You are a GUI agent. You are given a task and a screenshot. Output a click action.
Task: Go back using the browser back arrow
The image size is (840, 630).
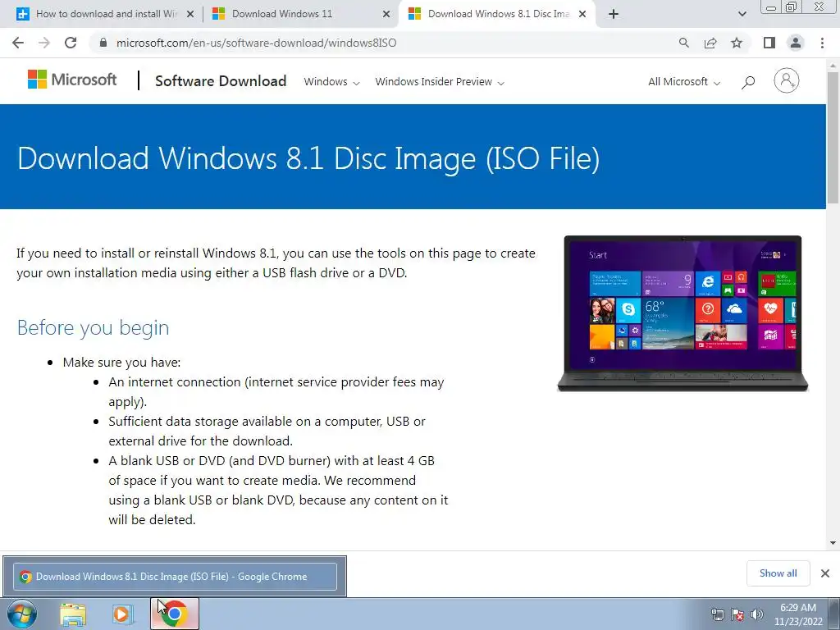tap(18, 43)
